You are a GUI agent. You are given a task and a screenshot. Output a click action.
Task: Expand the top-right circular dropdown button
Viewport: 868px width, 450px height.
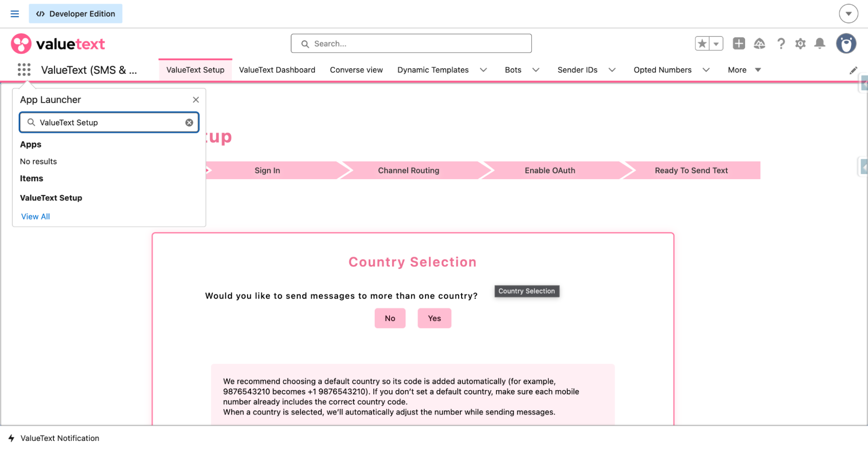tap(848, 13)
